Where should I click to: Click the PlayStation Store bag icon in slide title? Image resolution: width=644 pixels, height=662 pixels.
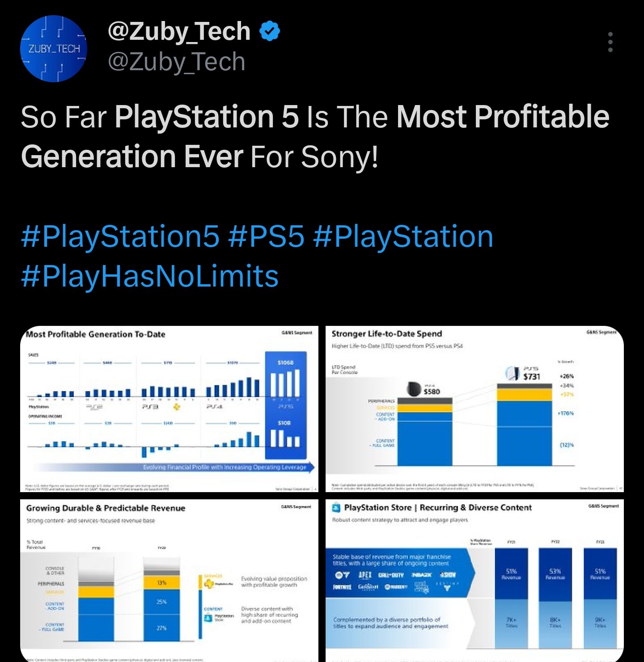click(336, 507)
